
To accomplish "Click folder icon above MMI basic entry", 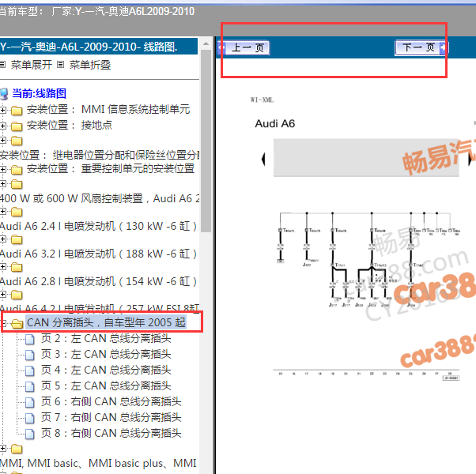I will point(17,449).
